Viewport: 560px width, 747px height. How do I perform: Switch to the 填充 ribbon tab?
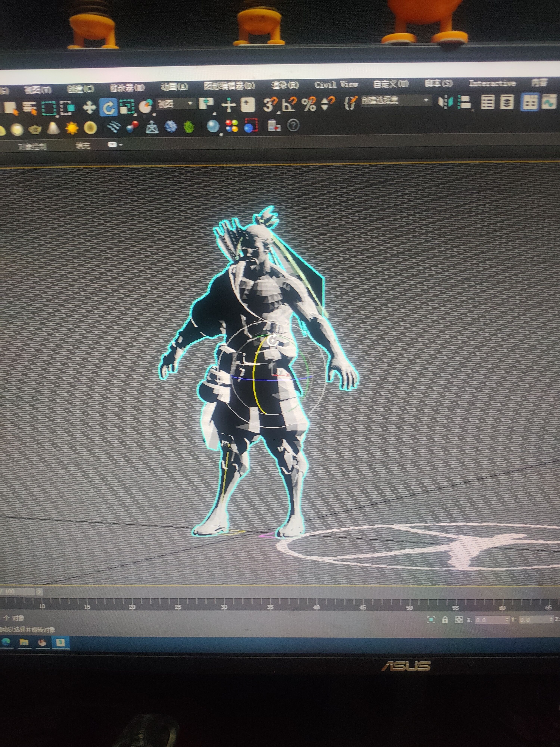click(x=83, y=145)
